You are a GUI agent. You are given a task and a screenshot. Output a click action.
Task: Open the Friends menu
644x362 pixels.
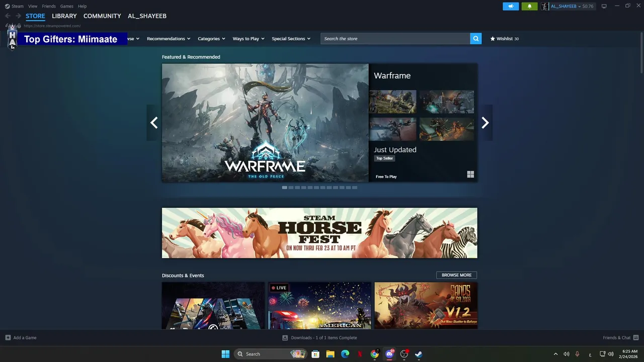click(49, 6)
